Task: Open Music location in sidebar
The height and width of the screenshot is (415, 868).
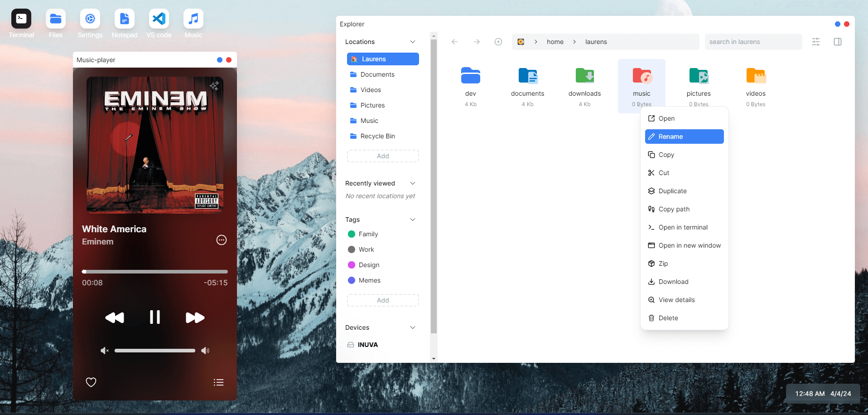Action: [x=383, y=121]
